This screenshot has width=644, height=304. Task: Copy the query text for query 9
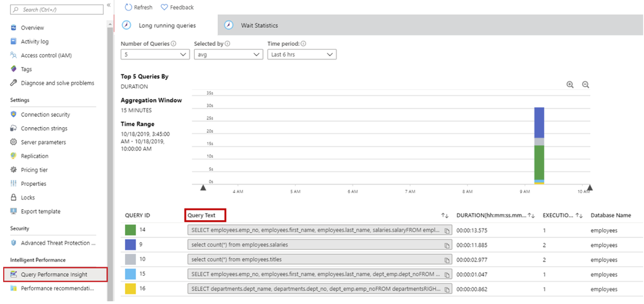click(x=447, y=245)
